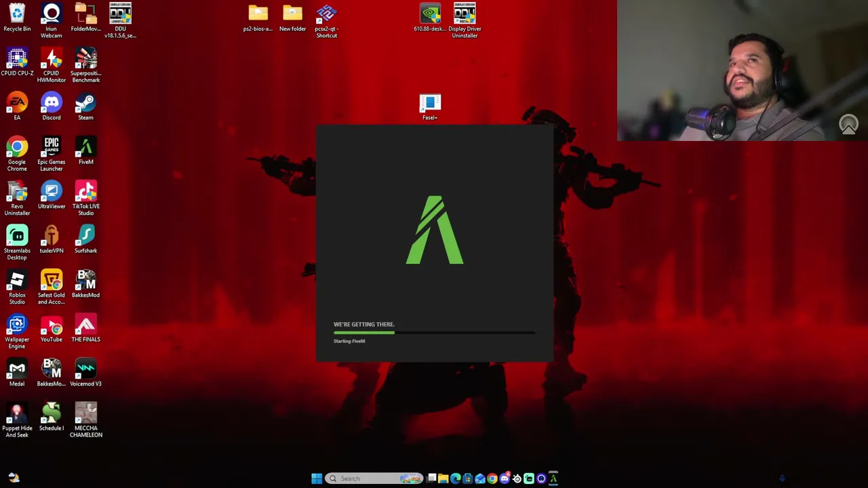Open Task View from the taskbar
The image size is (868, 488).
[x=431, y=479]
